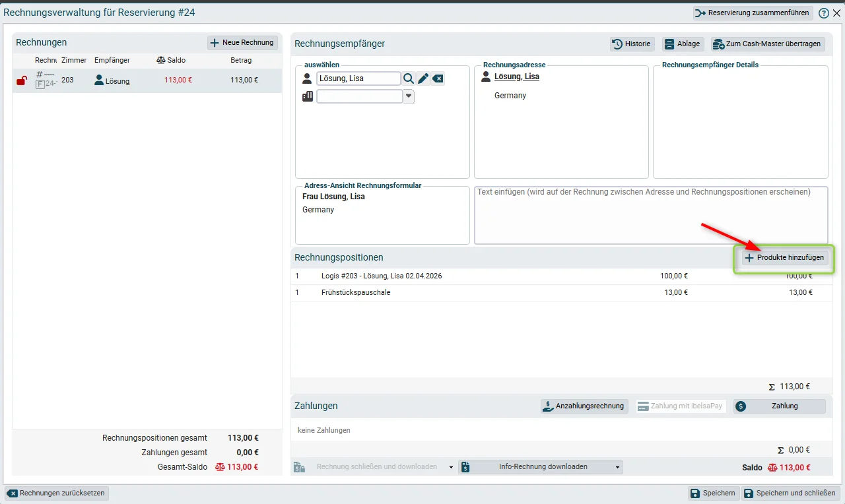Screen dimensions: 845x504
Task: Open the help question mark icon
Action: pyautogui.click(x=824, y=13)
